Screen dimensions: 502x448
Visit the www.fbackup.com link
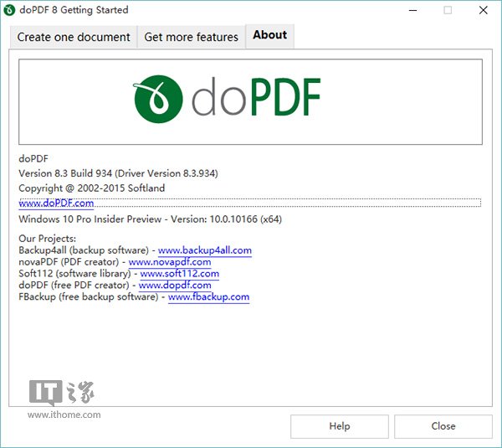[208, 297]
